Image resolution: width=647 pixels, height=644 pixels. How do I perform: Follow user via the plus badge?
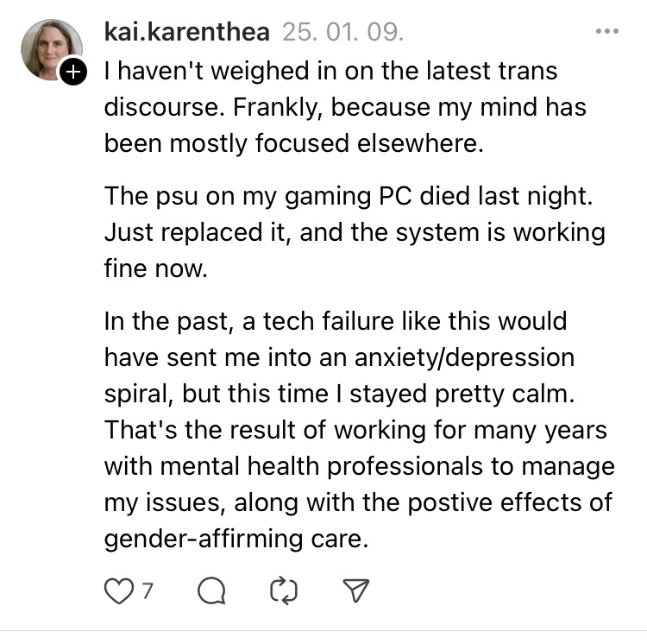coord(74,73)
